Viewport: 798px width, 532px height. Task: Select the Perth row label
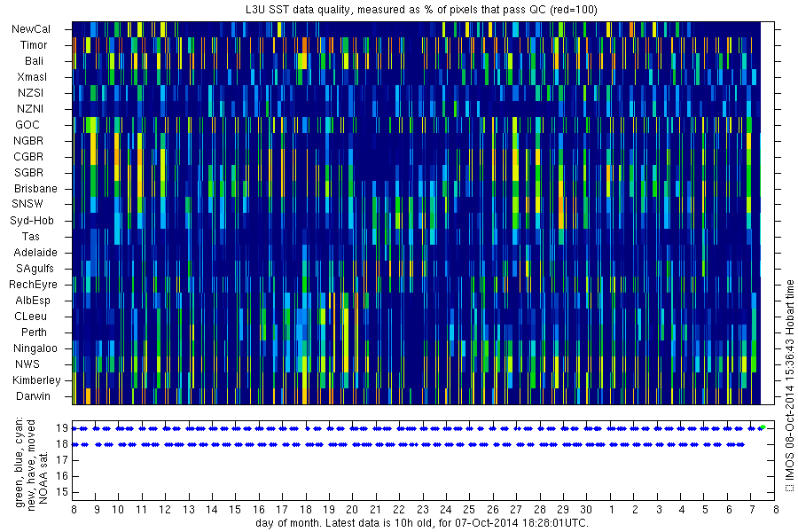34,332
